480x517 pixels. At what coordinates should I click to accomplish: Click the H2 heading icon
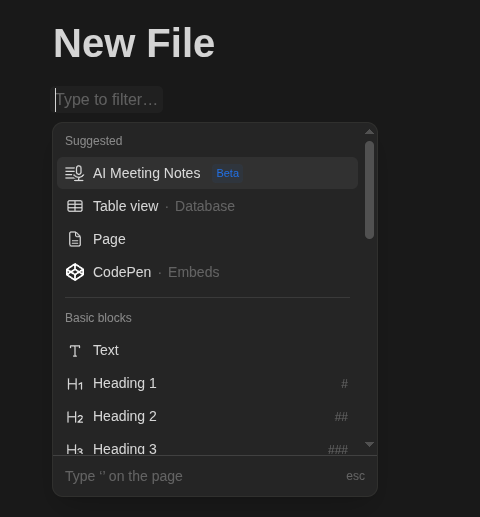point(75,417)
